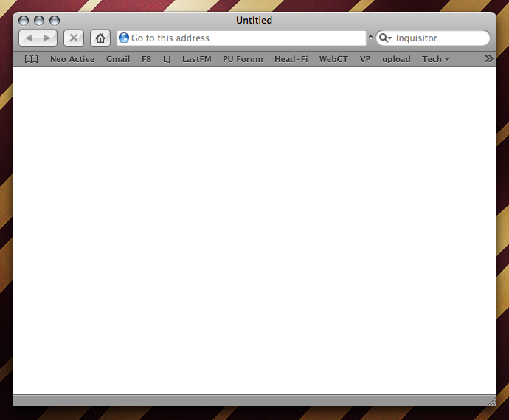The height and width of the screenshot is (420, 509).
Task: Click the window resize grip corner
Action: click(492, 402)
